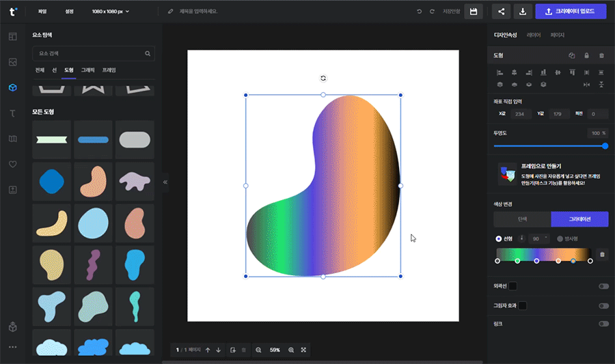
Task: Open the text tool in left sidebar
Action: coord(12,113)
